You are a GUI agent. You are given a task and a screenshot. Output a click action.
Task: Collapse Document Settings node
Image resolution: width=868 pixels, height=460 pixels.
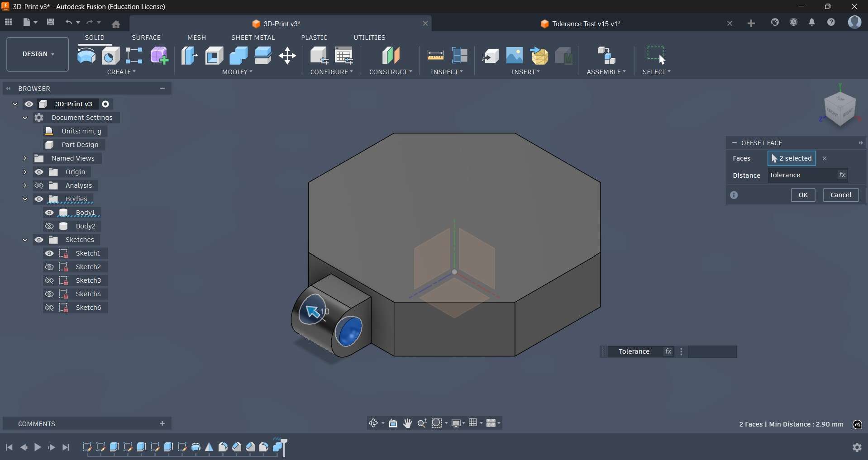pyautogui.click(x=25, y=118)
